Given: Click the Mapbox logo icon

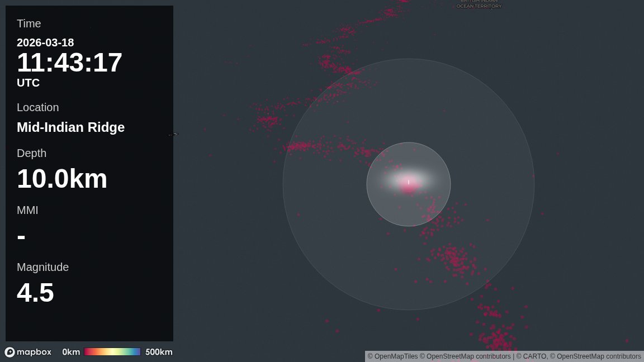Looking at the screenshot, I should [11, 352].
